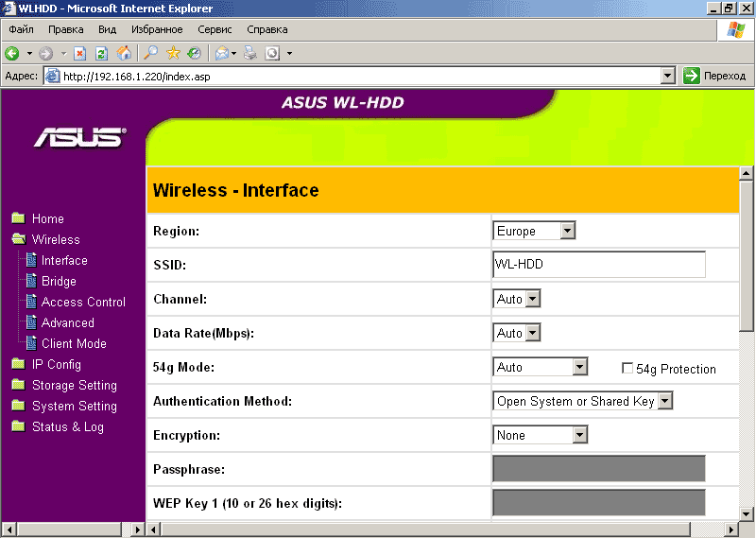Open the Избранное menu
Screen dimensions: 756x538
coord(157,29)
